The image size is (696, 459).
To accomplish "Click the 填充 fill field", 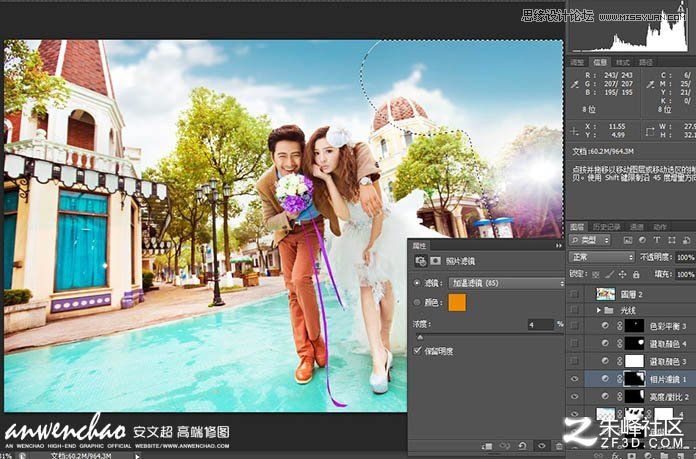I will coord(685,275).
